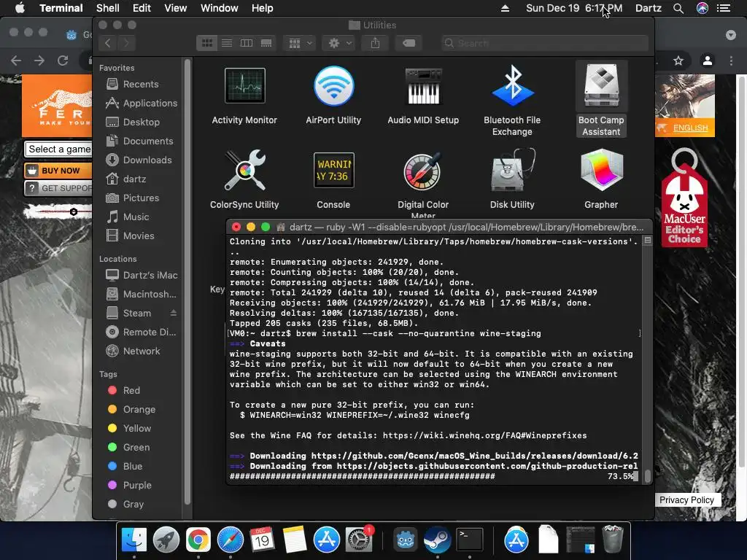
Task: Switch Finder to gallery view
Action: (266, 43)
